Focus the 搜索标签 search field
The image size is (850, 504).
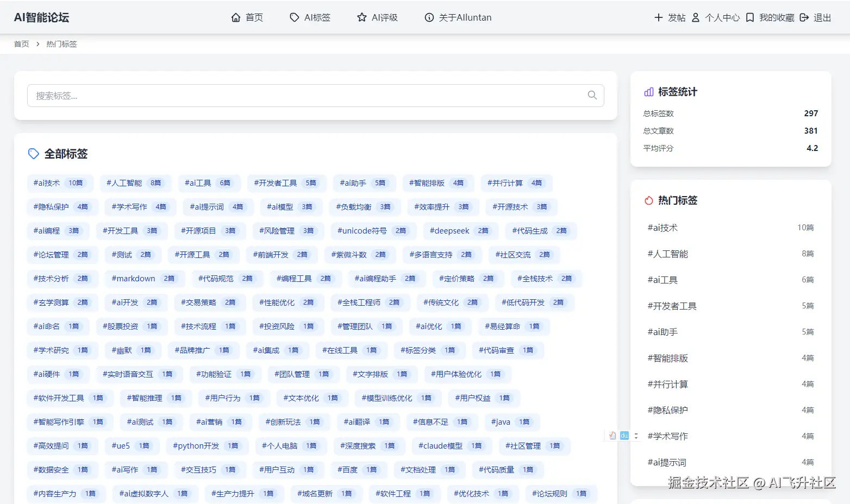tap(316, 96)
